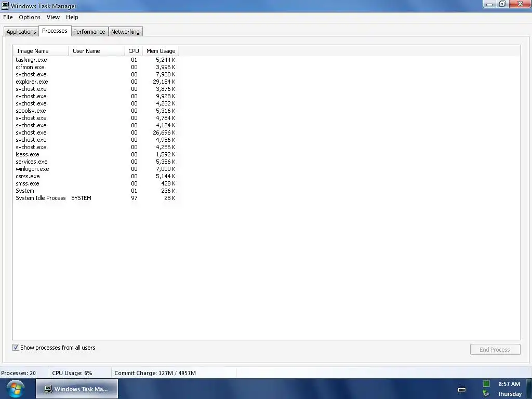Click the green CPU meter tray icon
Image resolution: width=532 pixels, height=399 pixels.
point(486,384)
